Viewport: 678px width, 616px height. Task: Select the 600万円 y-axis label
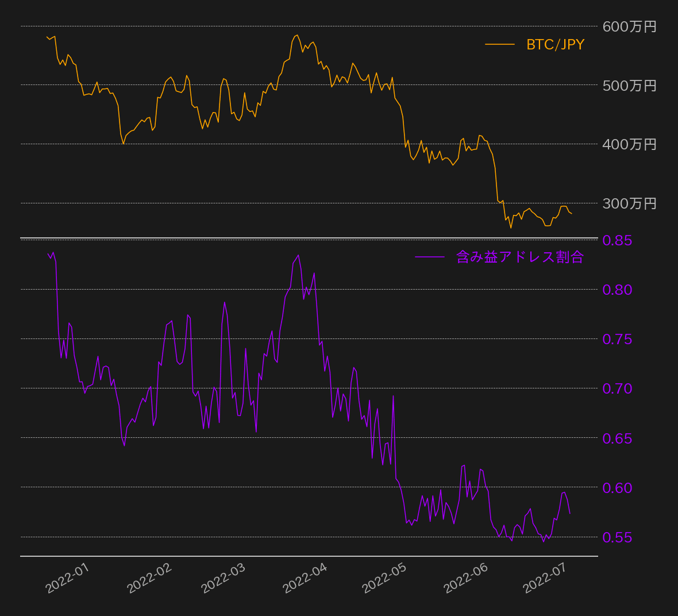[x=629, y=26]
